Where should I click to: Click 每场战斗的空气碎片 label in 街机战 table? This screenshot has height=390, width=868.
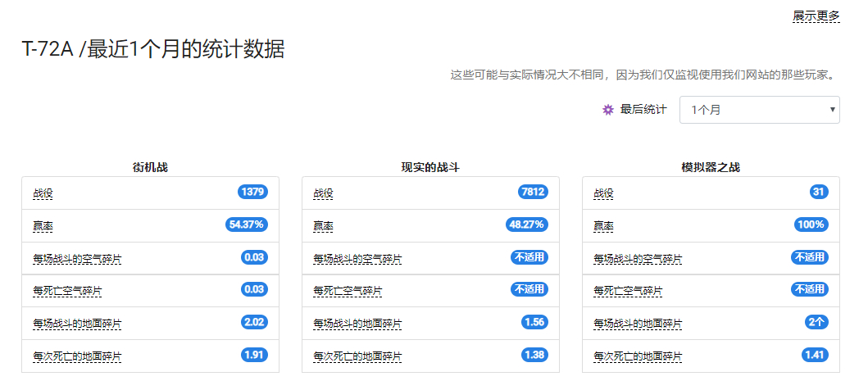click(77, 258)
